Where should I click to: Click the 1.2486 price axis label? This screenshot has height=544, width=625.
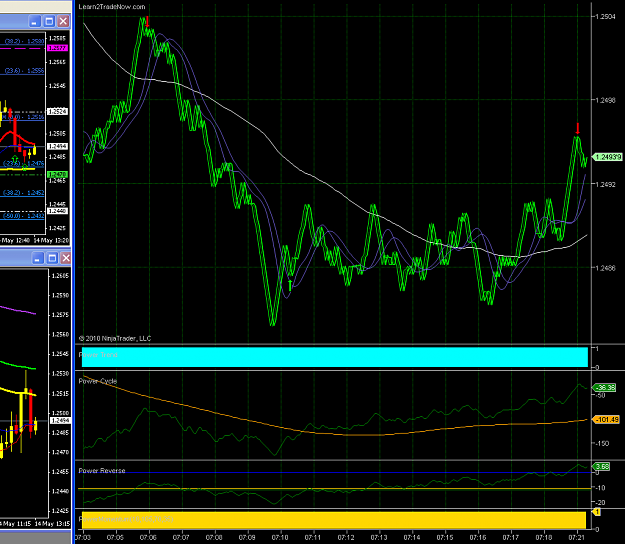605,268
